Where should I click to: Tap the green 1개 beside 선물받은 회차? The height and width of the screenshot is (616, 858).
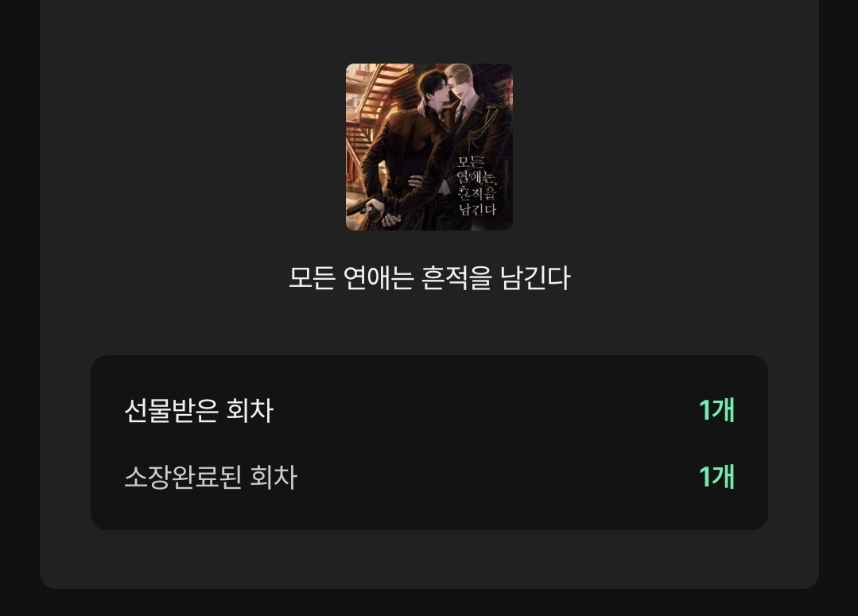pyautogui.click(x=716, y=410)
